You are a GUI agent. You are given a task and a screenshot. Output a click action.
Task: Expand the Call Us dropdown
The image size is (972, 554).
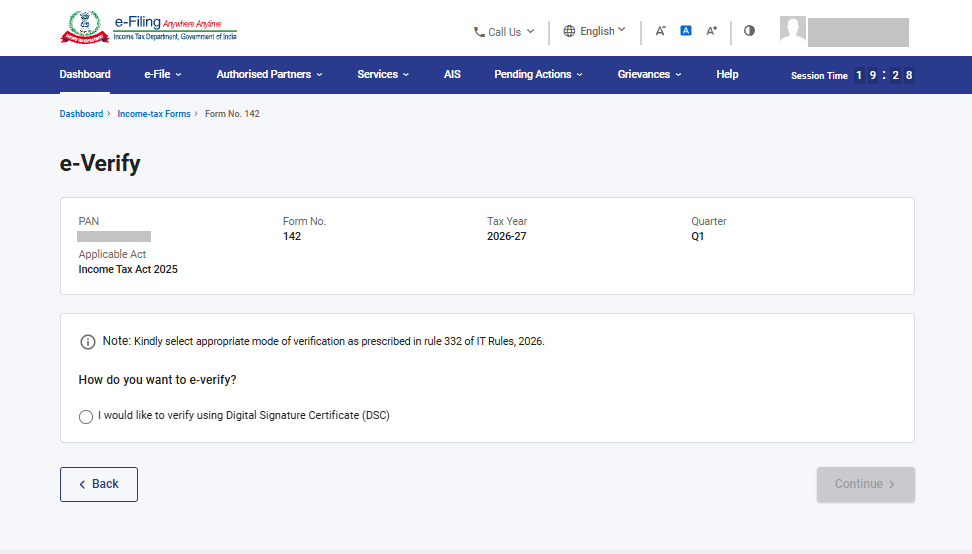pyautogui.click(x=504, y=32)
